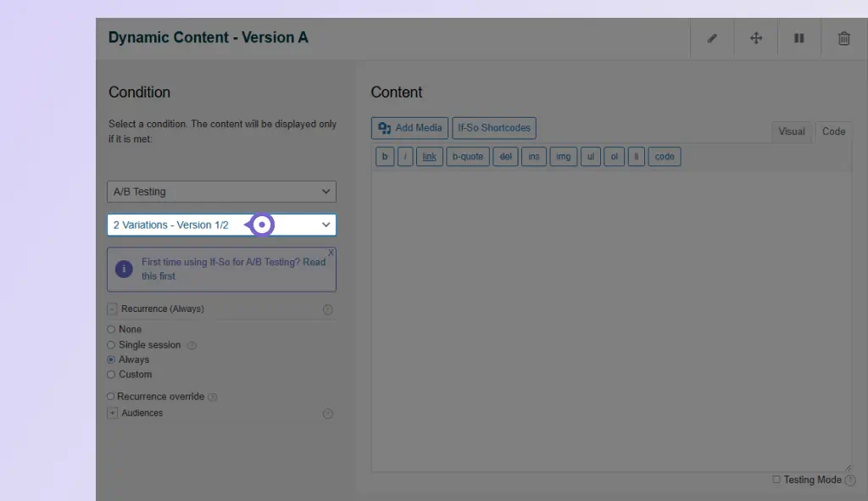Screen dimensions: 868x501
Task: Pause the version with the pause icon
Action: [798, 38]
